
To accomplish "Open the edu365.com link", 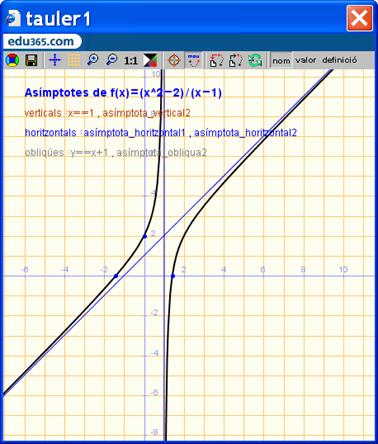I will tap(41, 42).
